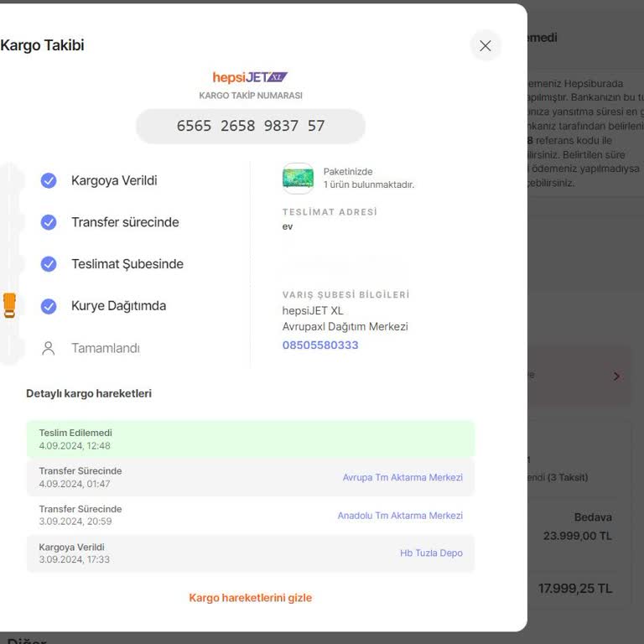644x644 pixels.
Task: Close the Kargo Takibi dialog
Action: (x=485, y=46)
